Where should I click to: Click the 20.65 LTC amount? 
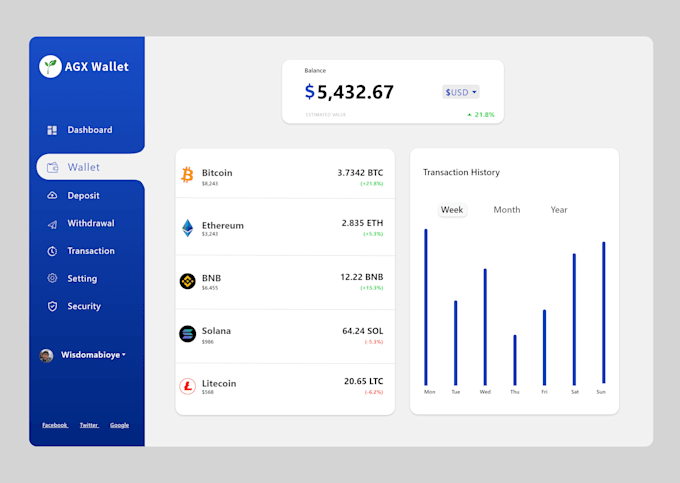coord(363,381)
